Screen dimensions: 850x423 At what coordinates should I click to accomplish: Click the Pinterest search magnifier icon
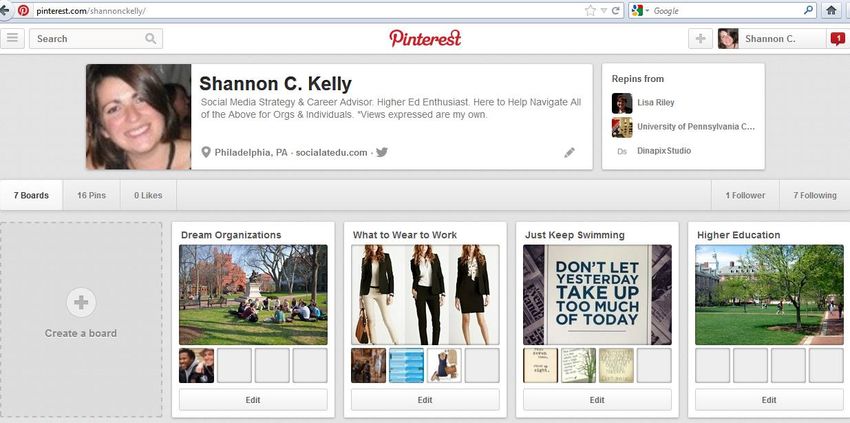click(x=151, y=39)
